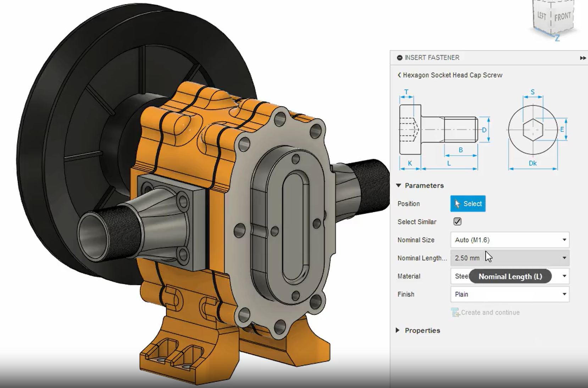
Task: Click the Create and continue button
Action: click(x=485, y=313)
